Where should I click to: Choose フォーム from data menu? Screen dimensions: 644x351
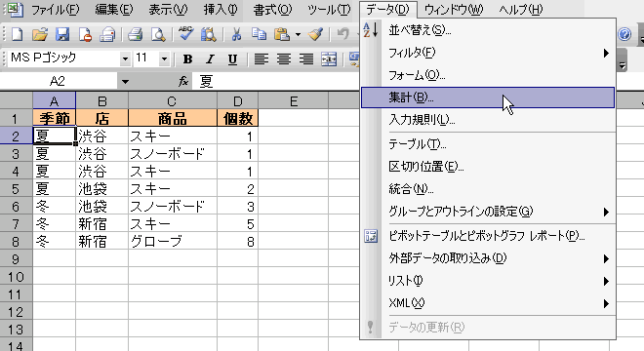(x=488, y=75)
